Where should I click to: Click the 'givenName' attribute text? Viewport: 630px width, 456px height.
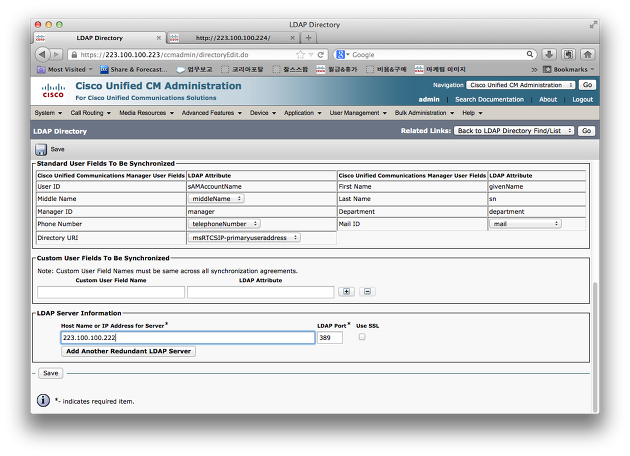coord(506,187)
